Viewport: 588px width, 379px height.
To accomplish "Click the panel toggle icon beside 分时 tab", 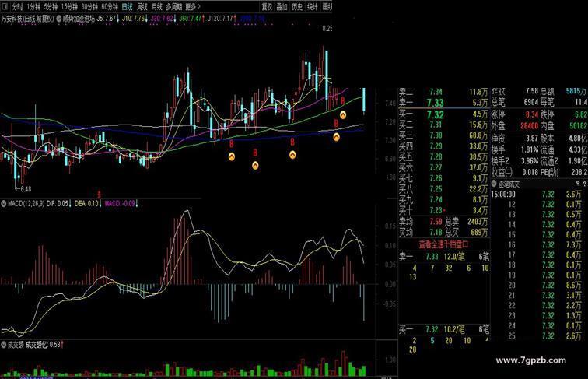I will [x=5, y=7].
